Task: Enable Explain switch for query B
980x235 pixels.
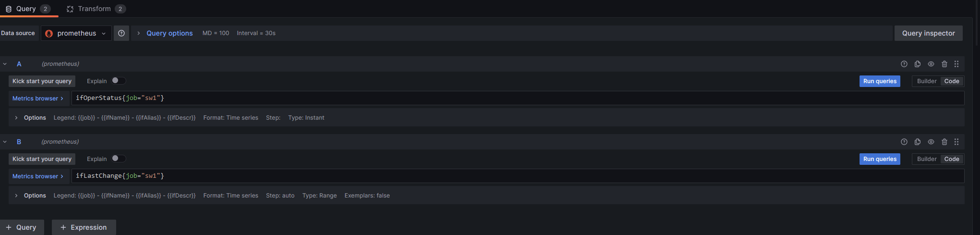Action: 119,159
